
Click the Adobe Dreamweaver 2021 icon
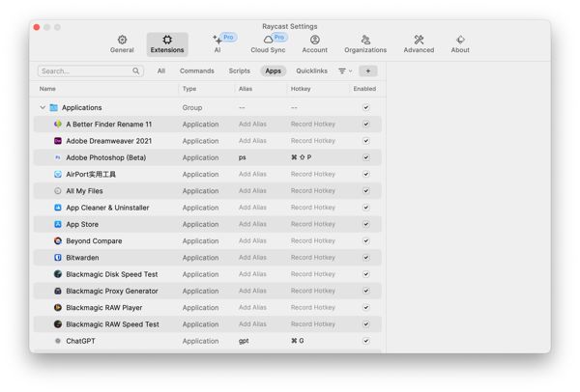click(x=58, y=141)
